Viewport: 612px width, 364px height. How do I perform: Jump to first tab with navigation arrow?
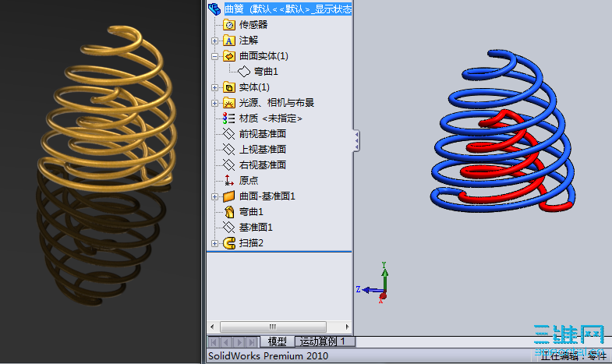214,342
